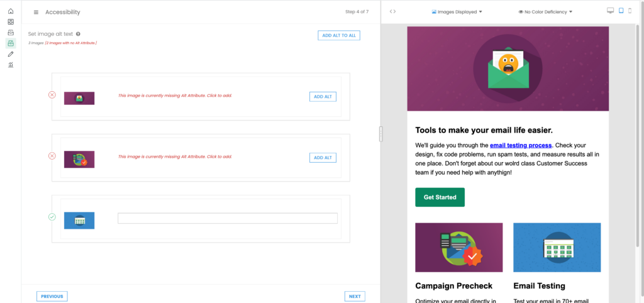Click the email testing process link
The height and width of the screenshot is (303, 644).
click(521, 145)
